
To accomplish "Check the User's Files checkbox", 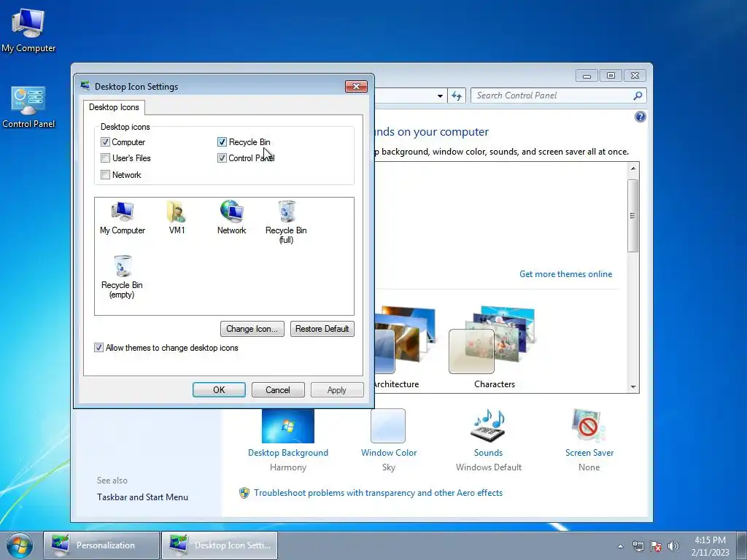I will coord(105,158).
